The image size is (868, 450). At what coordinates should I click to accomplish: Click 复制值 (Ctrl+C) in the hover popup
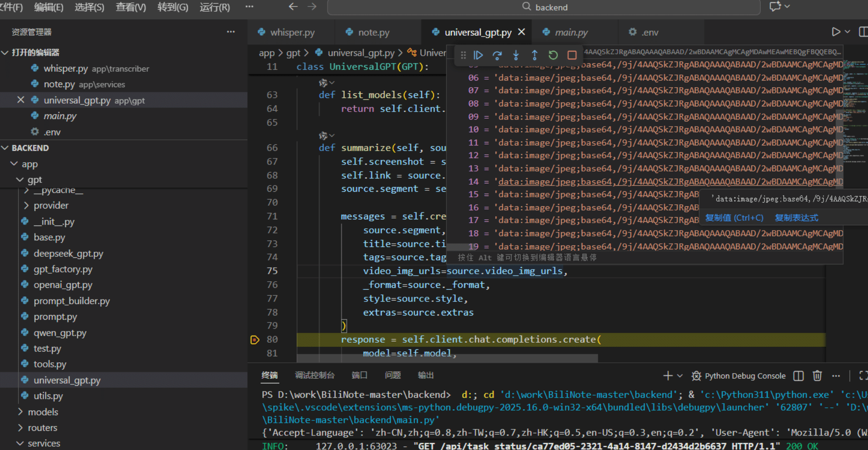point(734,217)
